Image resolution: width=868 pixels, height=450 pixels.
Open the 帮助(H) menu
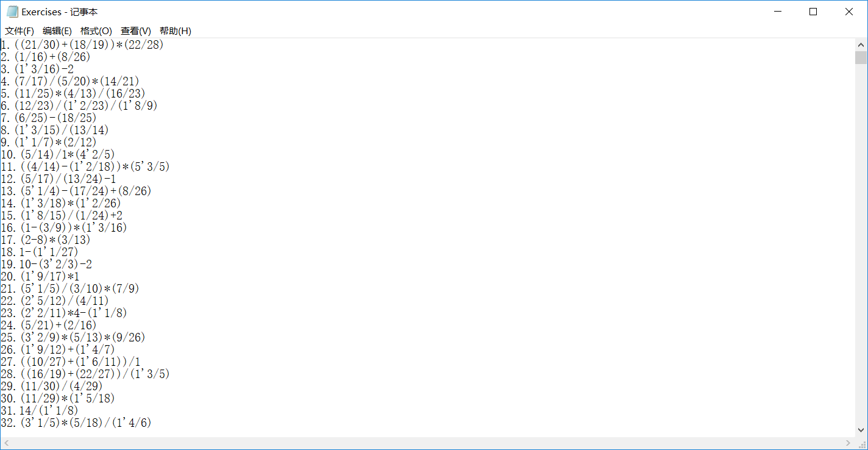tap(176, 30)
